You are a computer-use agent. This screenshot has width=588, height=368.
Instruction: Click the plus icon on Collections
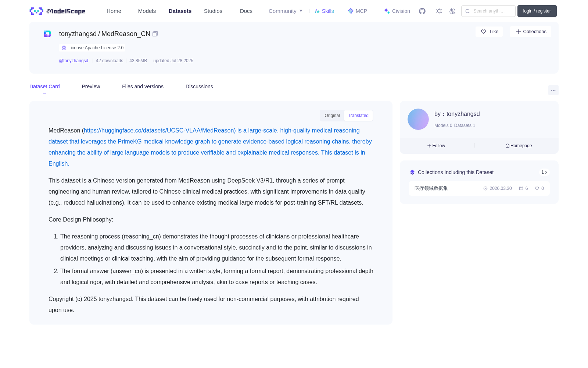pos(519,32)
